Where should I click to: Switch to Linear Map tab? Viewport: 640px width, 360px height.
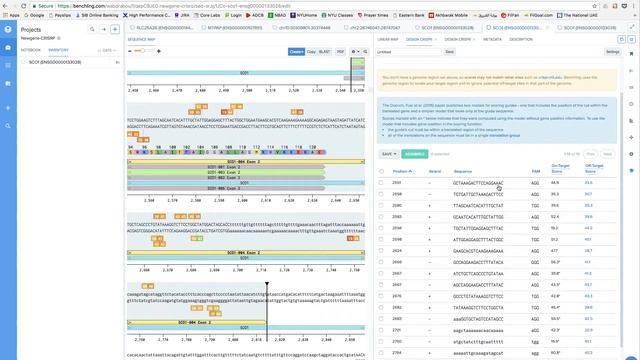pyautogui.click(x=387, y=40)
